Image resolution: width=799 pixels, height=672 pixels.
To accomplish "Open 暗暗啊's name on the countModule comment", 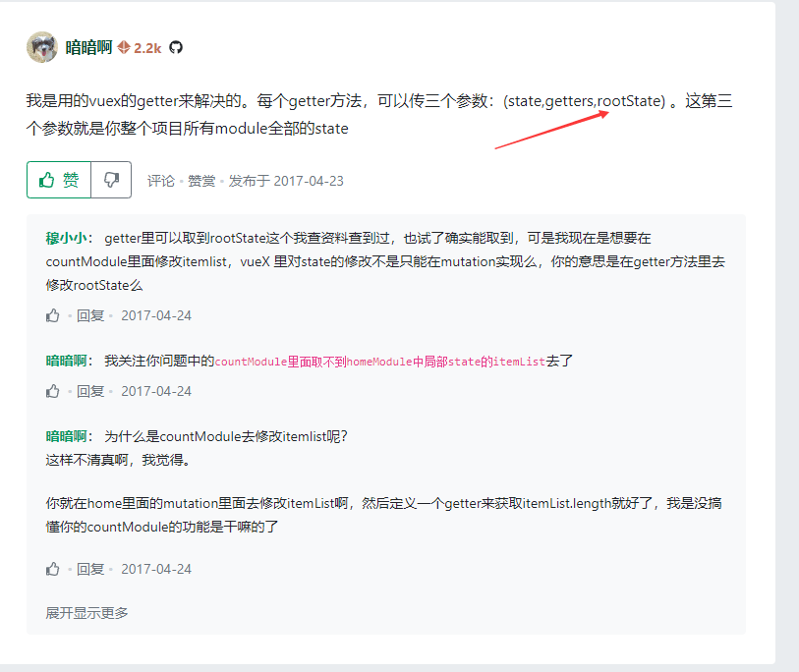I will [66, 361].
